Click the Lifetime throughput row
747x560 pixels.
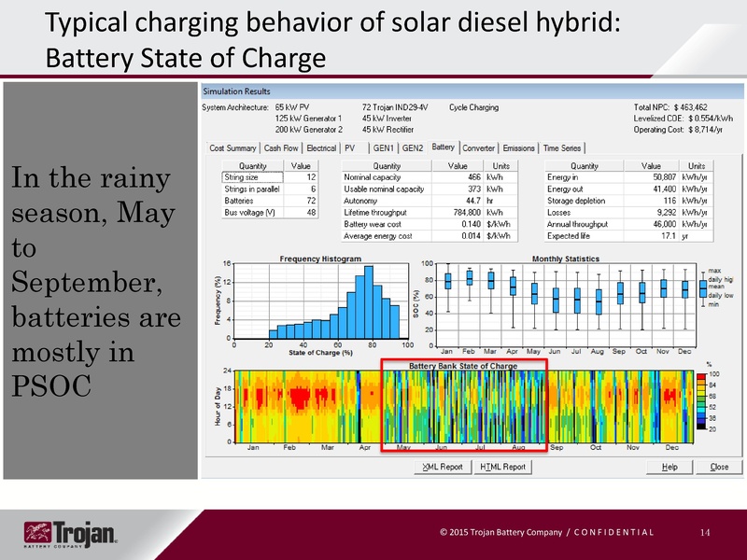(x=430, y=213)
